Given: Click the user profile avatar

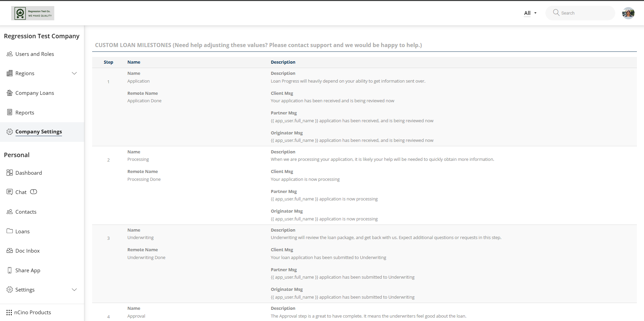Looking at the screenshot, I should point(628,13).
